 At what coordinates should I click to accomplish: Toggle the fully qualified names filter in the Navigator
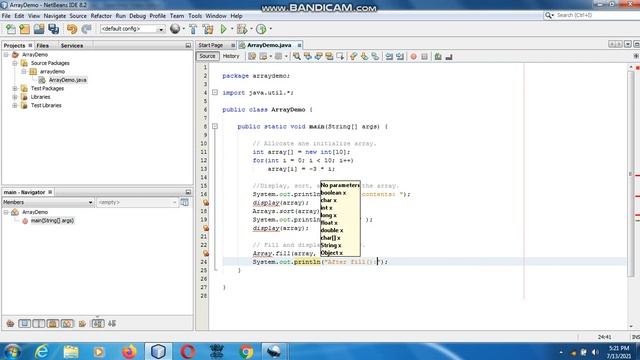[x=82, y=324]
